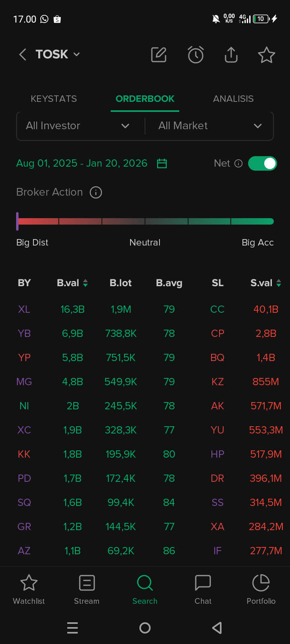Toggle the Net switch off

(x=263, y=163)
